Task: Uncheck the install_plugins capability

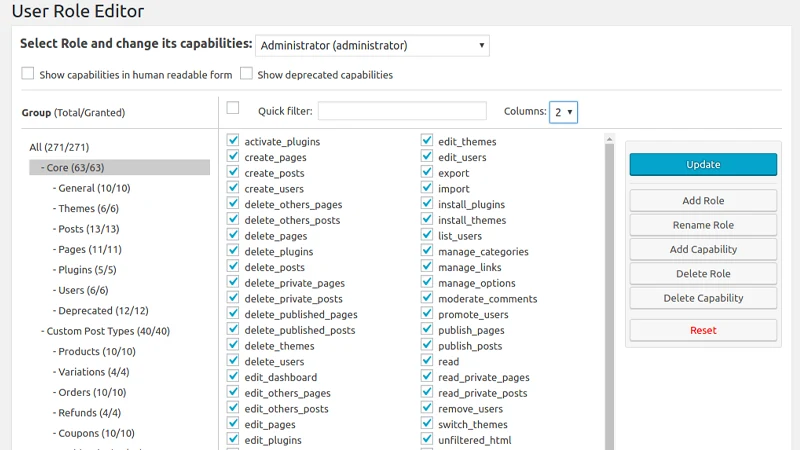Action: [427, 204]
